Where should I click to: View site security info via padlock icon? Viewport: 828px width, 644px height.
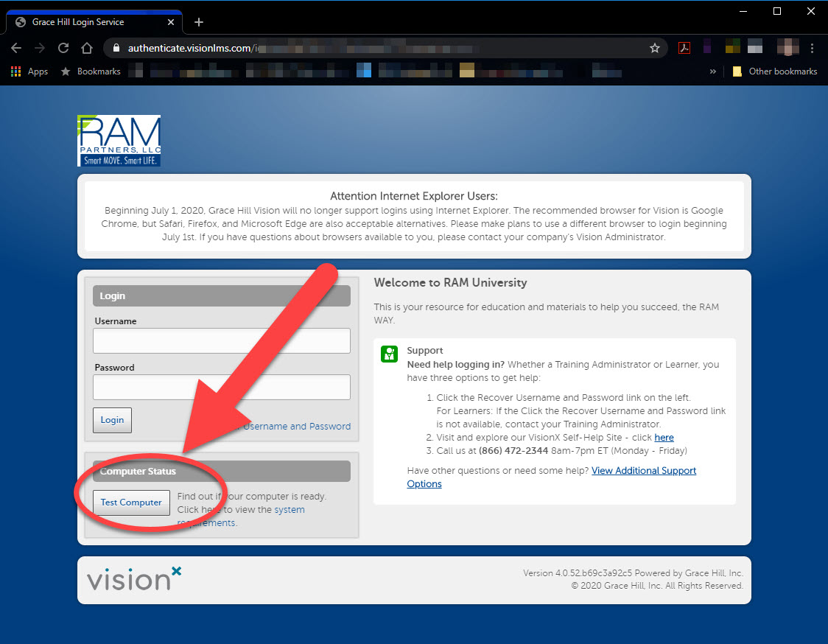(x=116, y=48)
